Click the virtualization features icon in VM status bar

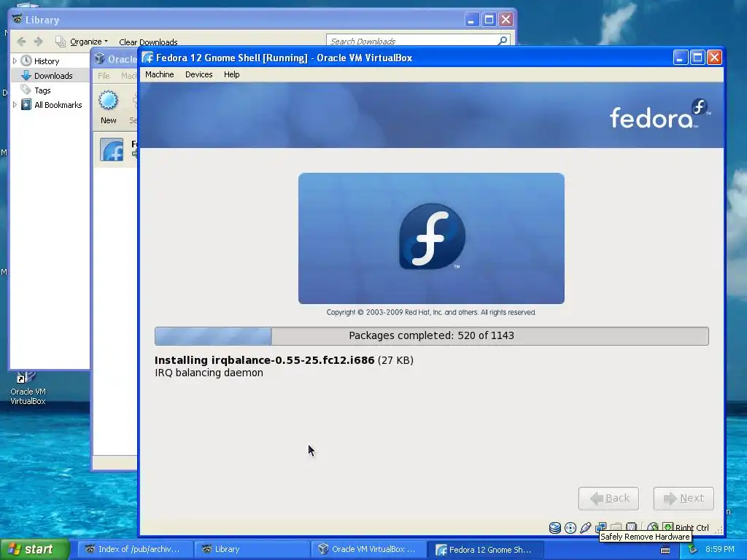[x=631, y=526]
